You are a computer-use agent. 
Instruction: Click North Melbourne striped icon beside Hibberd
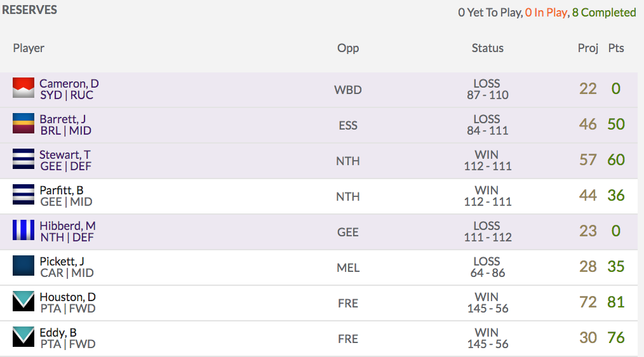tap(23, 230)
